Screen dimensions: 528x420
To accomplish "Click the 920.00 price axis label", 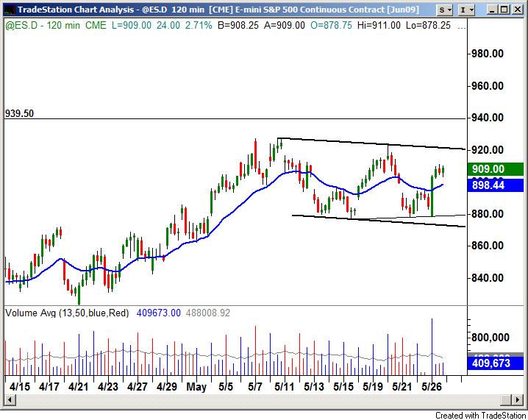I will (488, 149).
